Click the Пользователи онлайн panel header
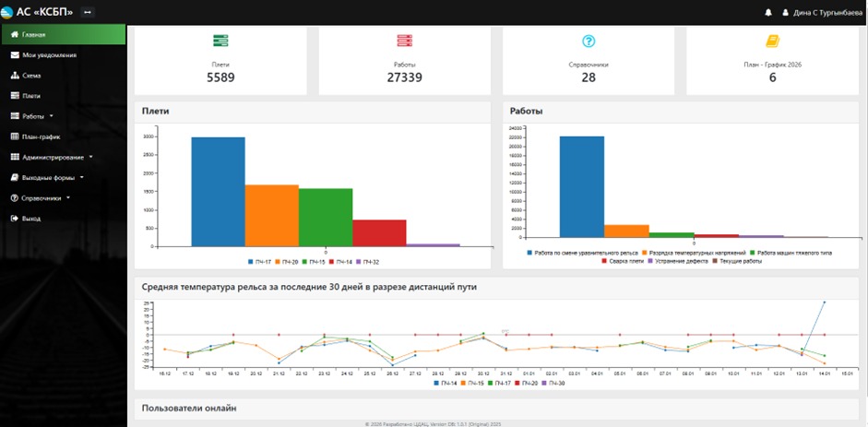The image size is (868, 427). pos(189,407)
